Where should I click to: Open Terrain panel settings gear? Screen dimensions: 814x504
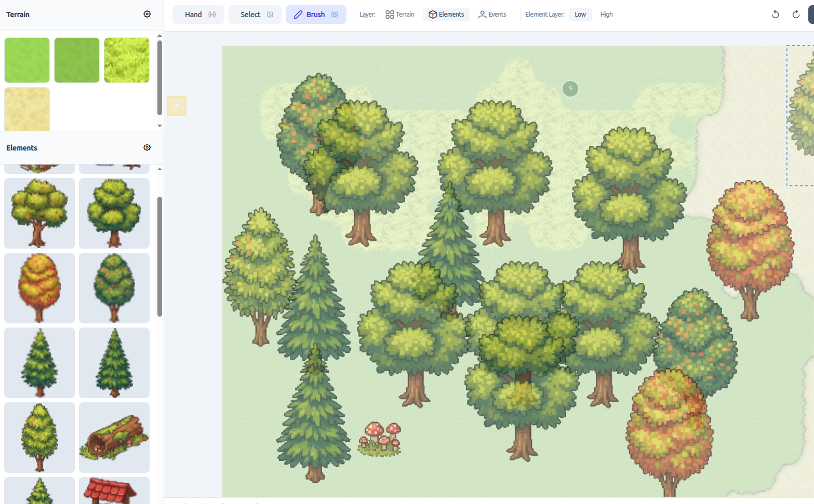(x=147, y=14)
